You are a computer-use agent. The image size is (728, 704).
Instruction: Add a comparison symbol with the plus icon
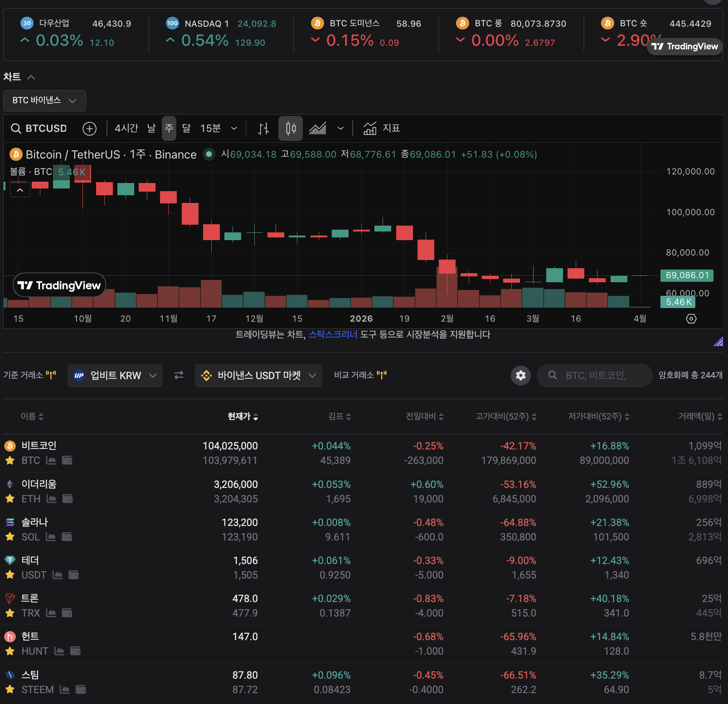tap(90, 129)
